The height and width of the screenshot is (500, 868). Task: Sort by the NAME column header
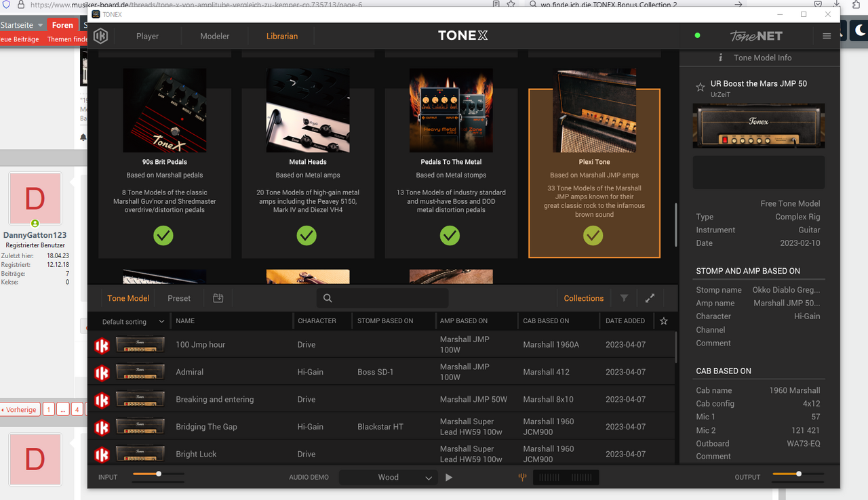click(185, 321)
